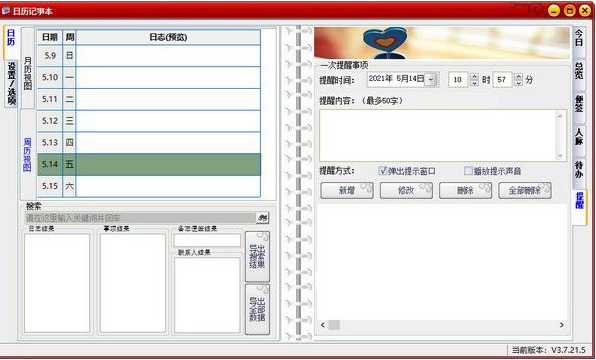The height and width of the screenshot is (360, 596).
Task: Decrease the reminder minute with down arrow
Action: pos(519,83)
